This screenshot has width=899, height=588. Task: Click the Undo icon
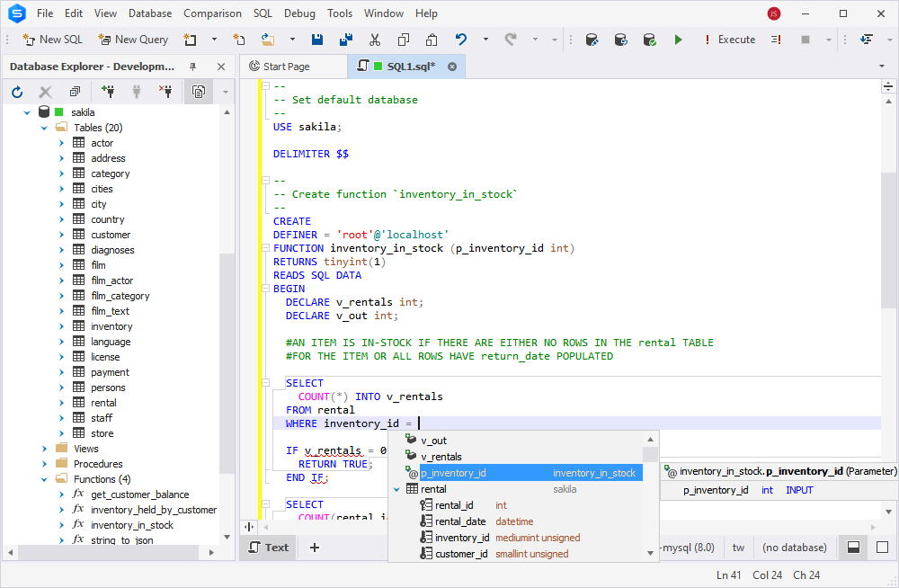(x=460, y=40)
